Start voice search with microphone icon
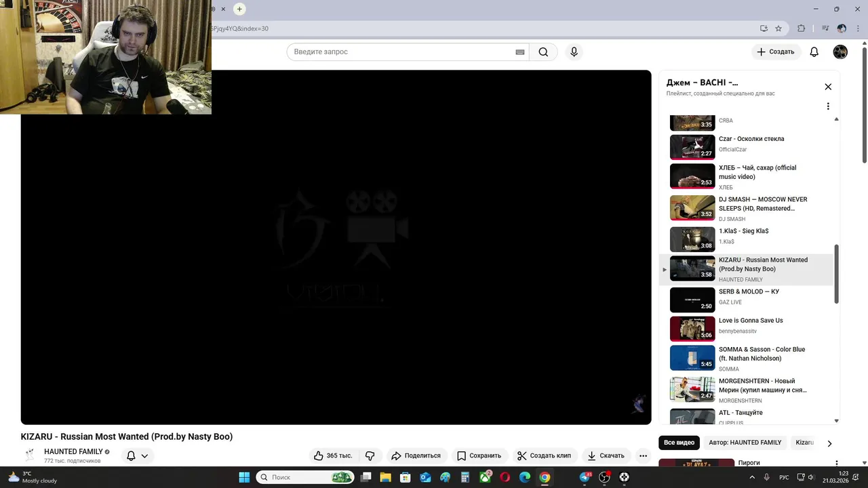 pyautogui.click(x=574, y=52)
